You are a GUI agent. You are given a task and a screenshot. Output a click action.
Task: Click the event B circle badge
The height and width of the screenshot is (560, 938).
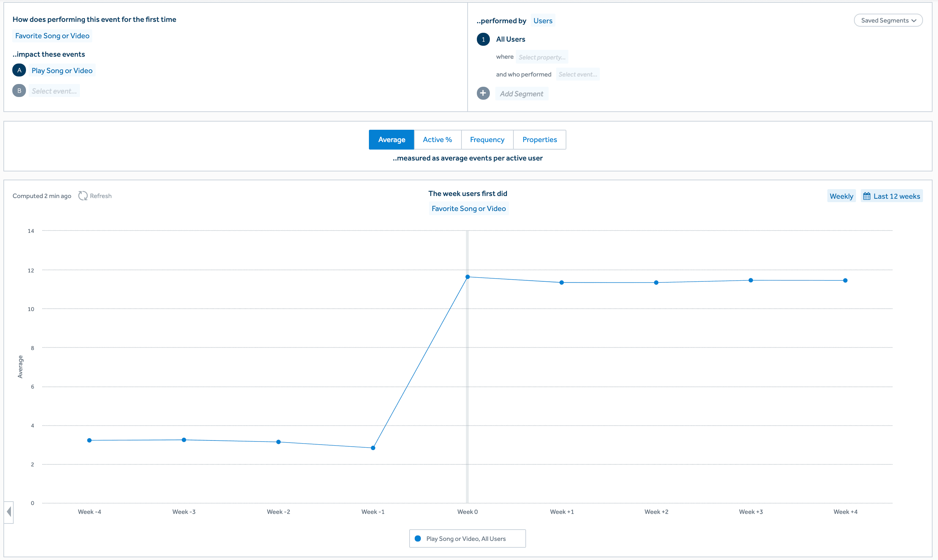[19, 90]
